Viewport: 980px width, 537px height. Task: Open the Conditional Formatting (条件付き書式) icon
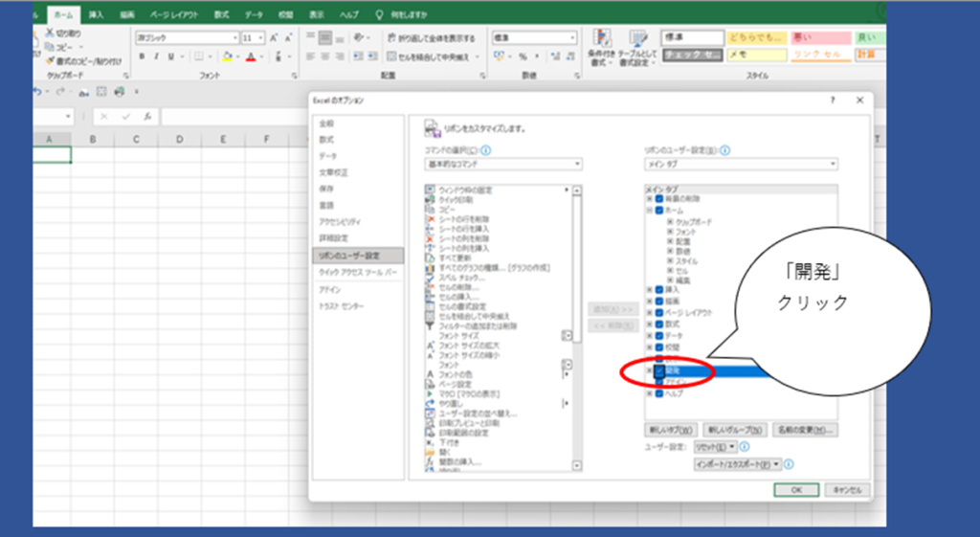pyautogui.click(x=602, y=38)
